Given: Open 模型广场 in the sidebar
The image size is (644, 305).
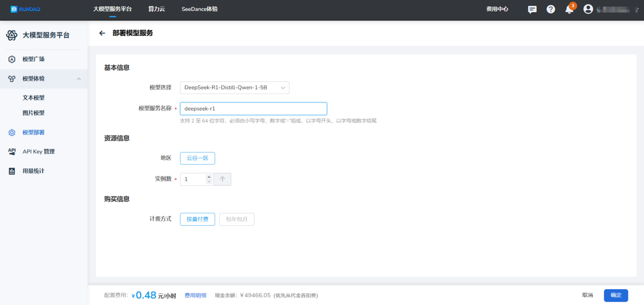Looking at the screenshot, I should [x=34, y=59].
